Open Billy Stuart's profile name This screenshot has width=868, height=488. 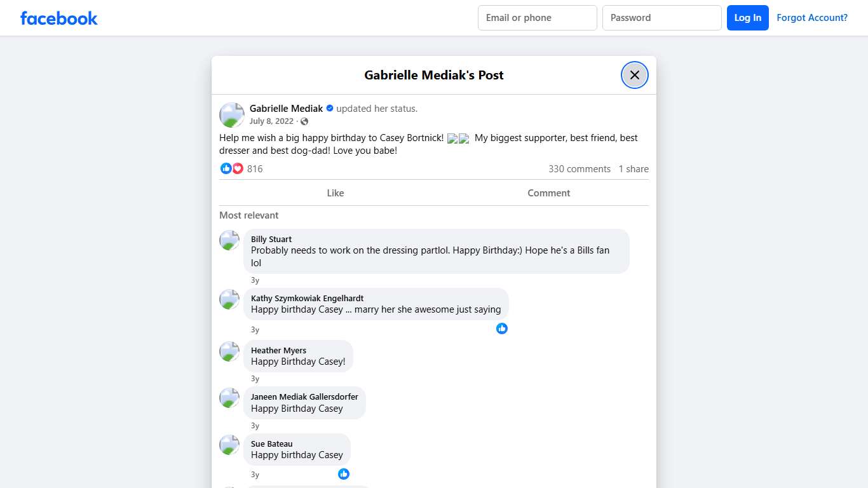pos(271,239)
